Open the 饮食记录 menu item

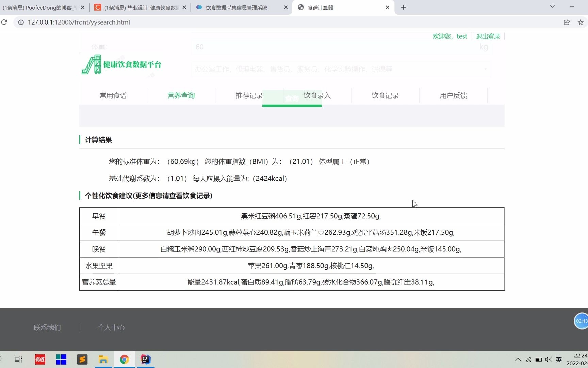(385, 95)
